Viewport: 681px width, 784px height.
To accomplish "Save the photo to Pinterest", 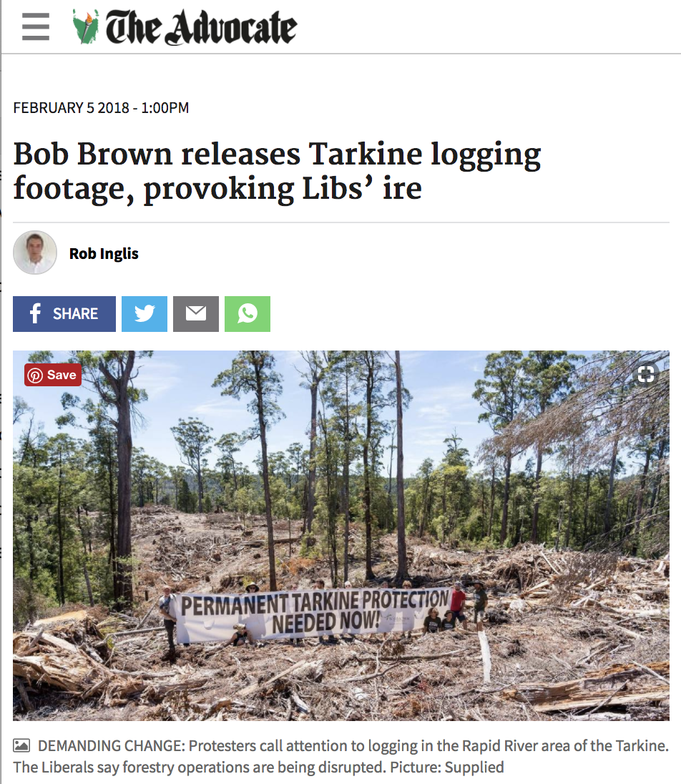I will [x=52, y=375].
